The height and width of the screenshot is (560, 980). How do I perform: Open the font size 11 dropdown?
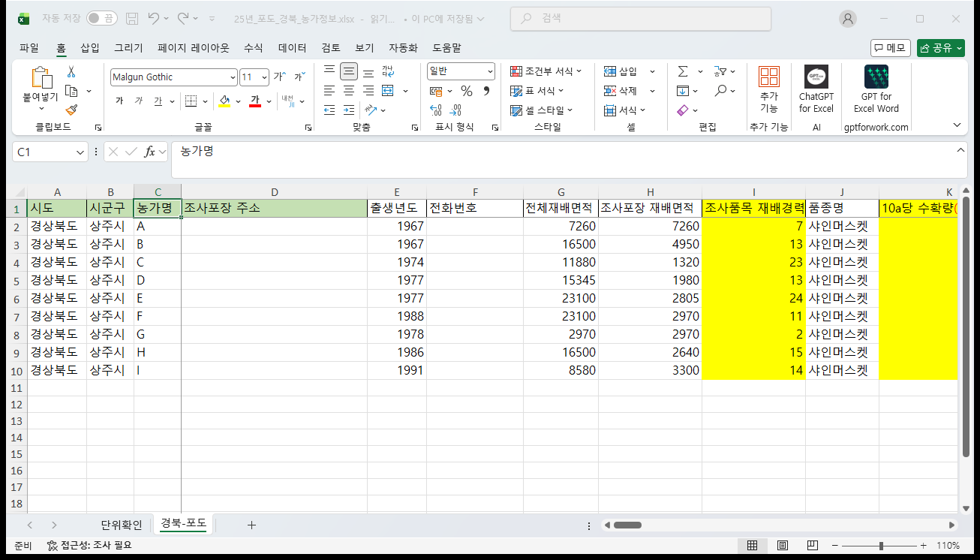264,77
